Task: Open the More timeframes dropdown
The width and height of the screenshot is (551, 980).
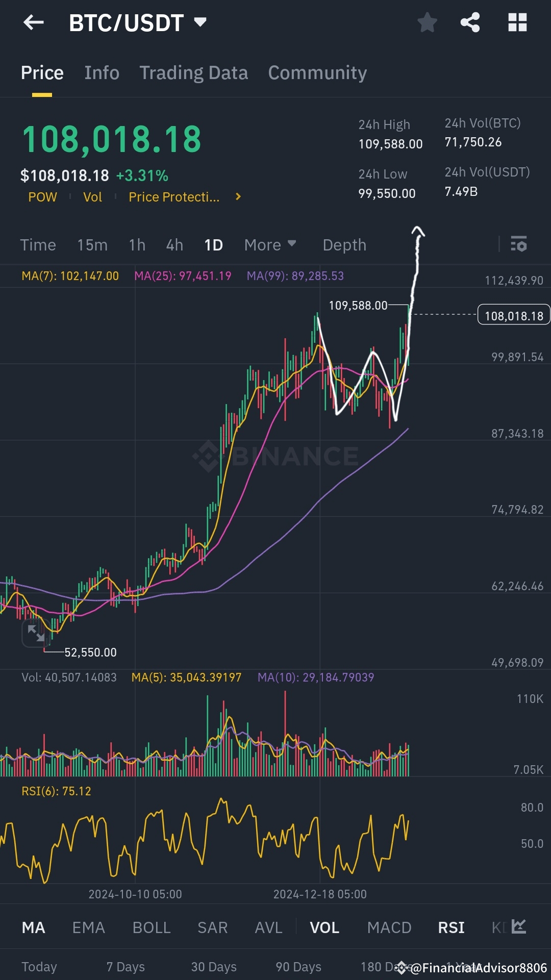Action: (270, 245)
